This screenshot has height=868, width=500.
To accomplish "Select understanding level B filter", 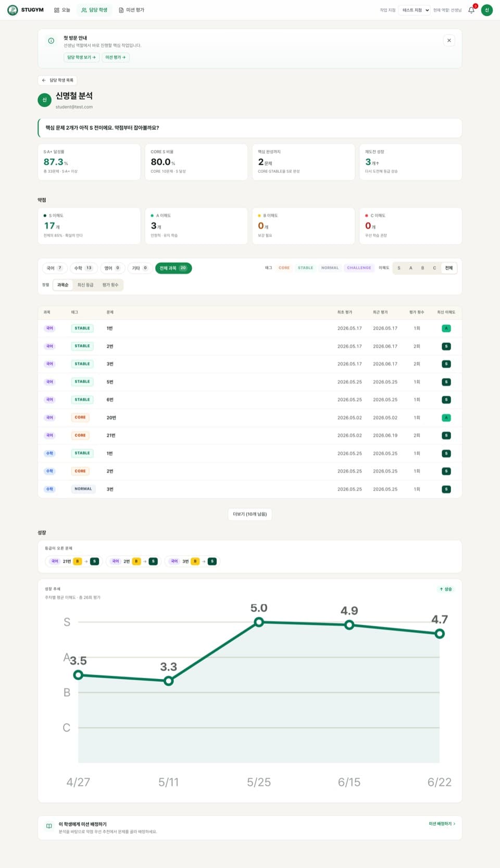I will coord(422,268).
